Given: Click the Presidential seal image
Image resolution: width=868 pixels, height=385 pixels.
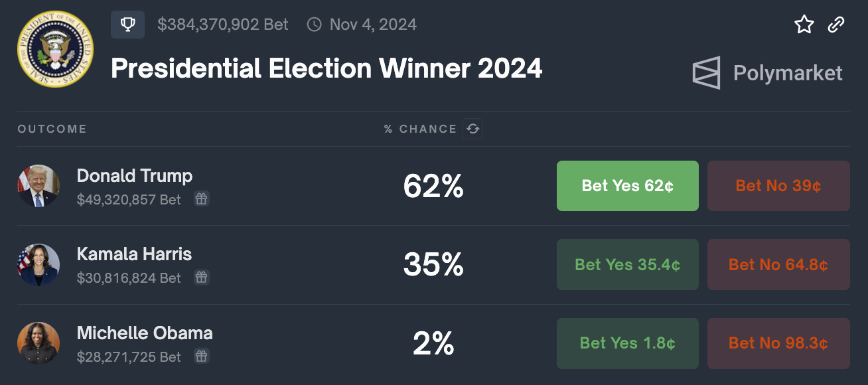Looking at the screenshot, I should (x=56, y=48).
